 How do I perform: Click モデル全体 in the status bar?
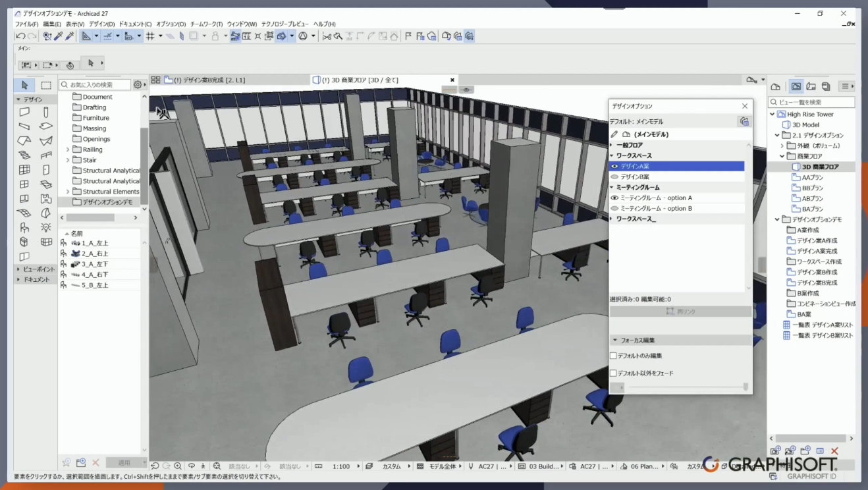click(x=443, y=466)
